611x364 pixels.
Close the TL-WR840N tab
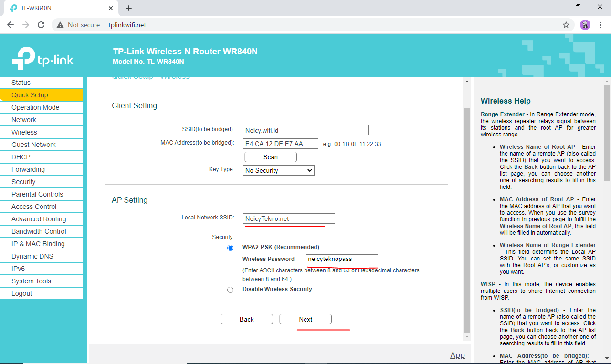pyautogui.click(x=111, y=8)
